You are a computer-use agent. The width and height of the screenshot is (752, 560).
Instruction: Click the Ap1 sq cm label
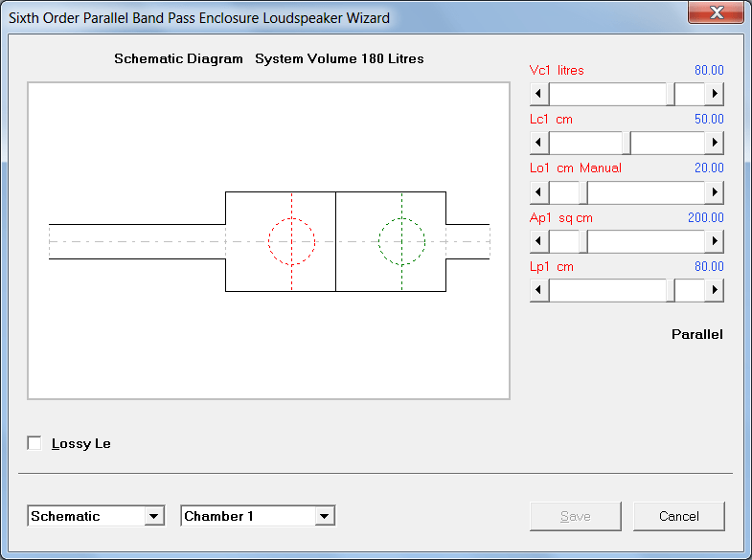561,218
